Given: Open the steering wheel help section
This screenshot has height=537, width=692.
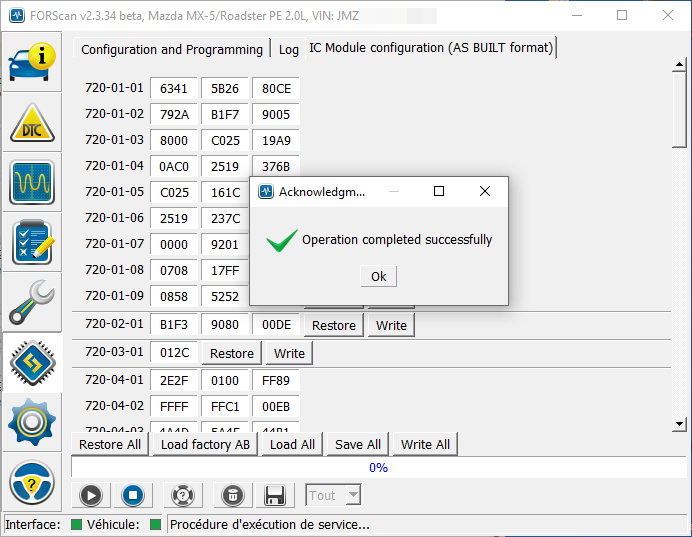Looking at the screenshot, I should [x=32, y=482].
